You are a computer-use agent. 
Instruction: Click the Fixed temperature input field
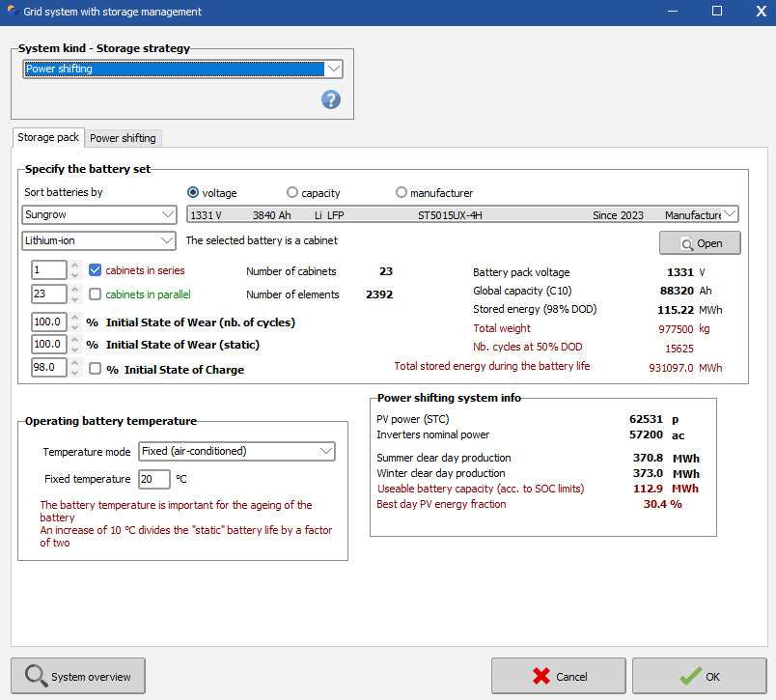tap(153, 479)
